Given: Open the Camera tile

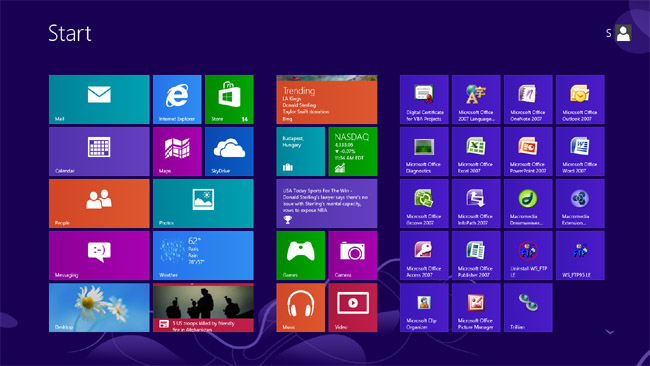Looking at the screenshot, I should point(353,255).
